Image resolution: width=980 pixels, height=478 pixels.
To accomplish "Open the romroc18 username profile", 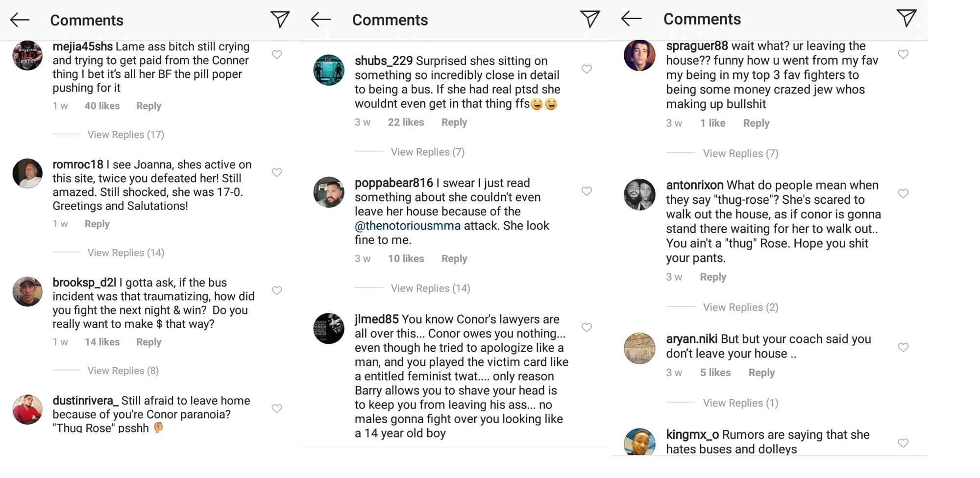I will coord(78,165).
